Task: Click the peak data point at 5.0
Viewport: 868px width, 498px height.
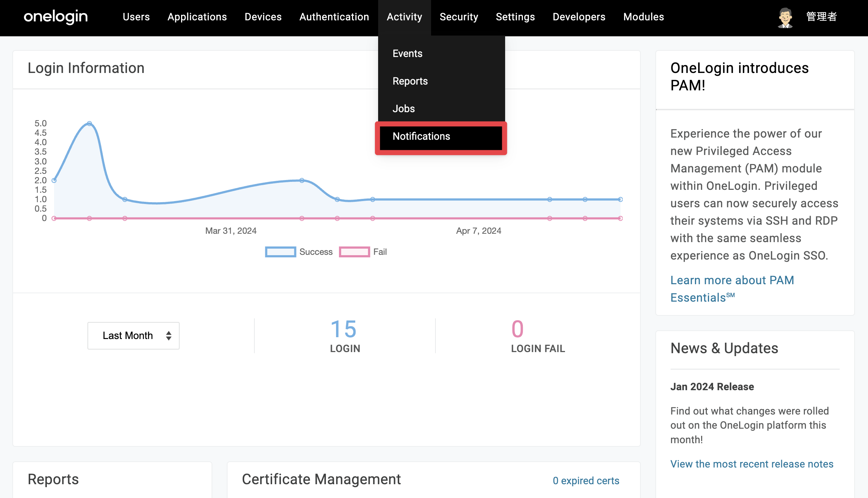Action: [89, 123]
